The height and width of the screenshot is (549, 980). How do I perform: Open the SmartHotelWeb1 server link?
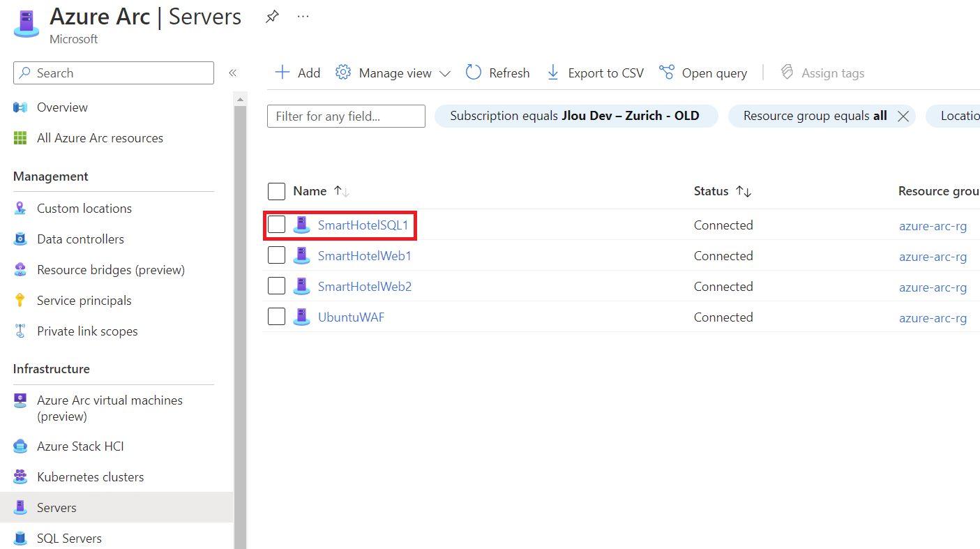tap(364, 256)
